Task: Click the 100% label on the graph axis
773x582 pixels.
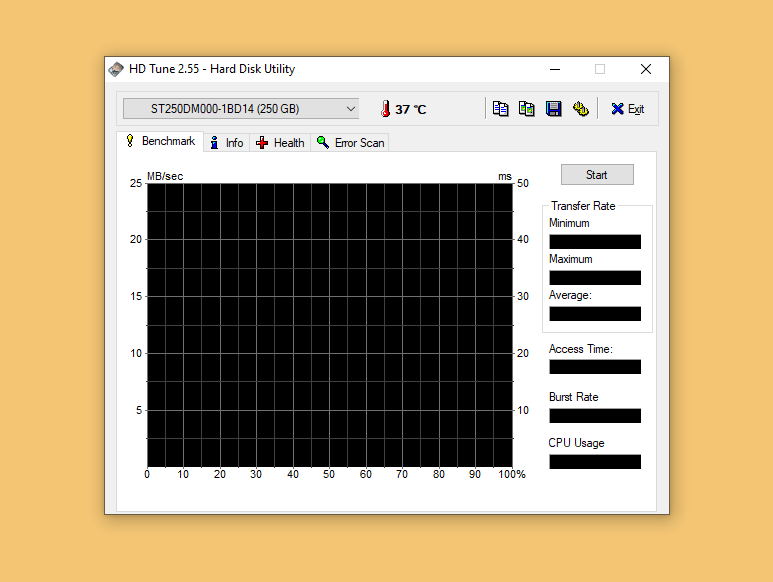Action: point(512,474)
